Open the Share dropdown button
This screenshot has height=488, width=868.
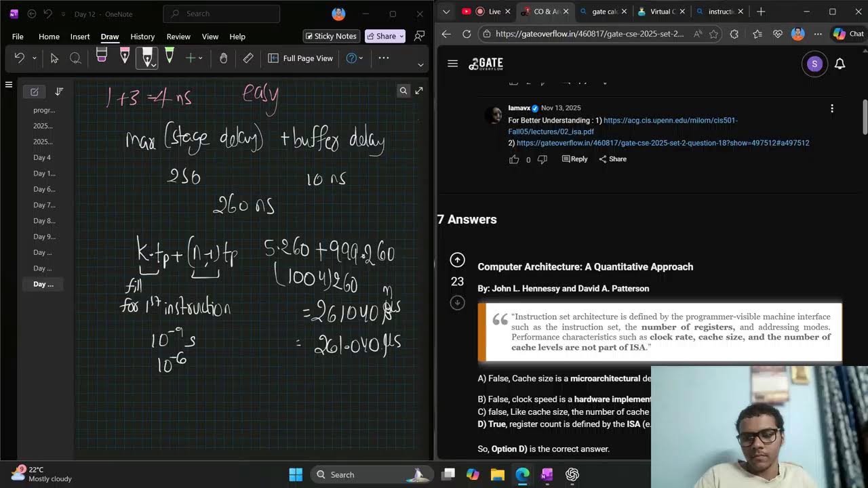[385, 36]
